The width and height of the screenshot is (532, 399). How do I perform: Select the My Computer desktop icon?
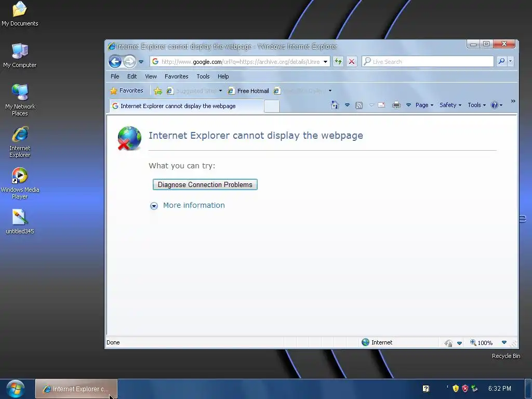(20, 56)
